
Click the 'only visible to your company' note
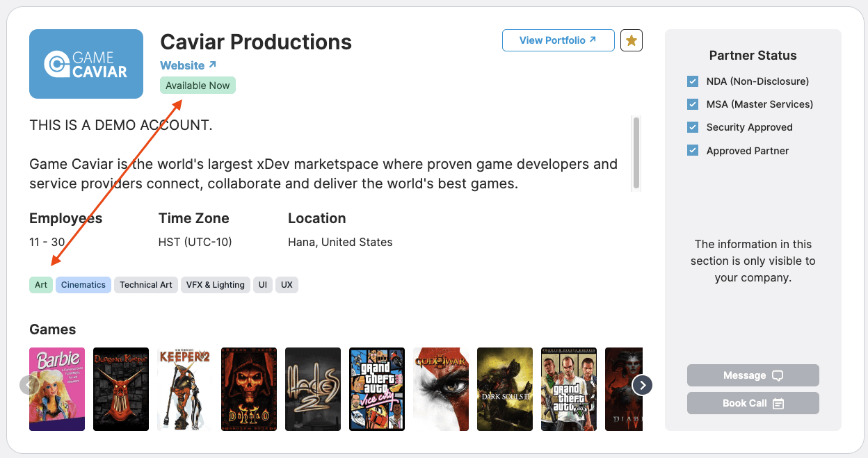click(753, 261)
